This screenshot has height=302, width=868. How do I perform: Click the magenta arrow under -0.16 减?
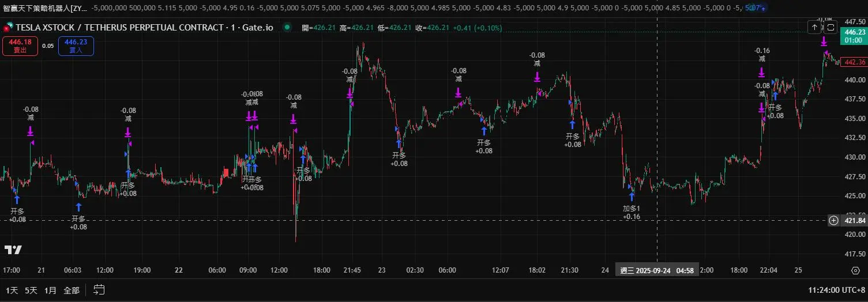[x=762, y=72]
